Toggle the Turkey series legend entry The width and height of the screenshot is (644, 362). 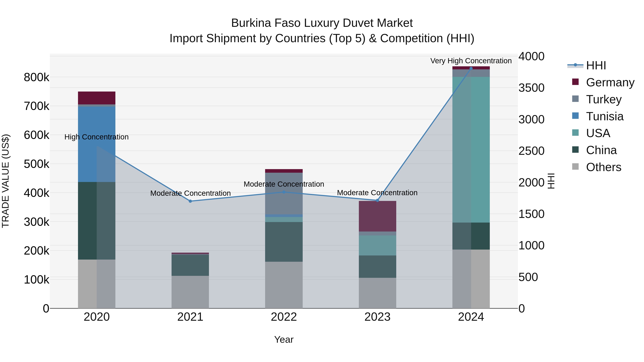(596, 99)
